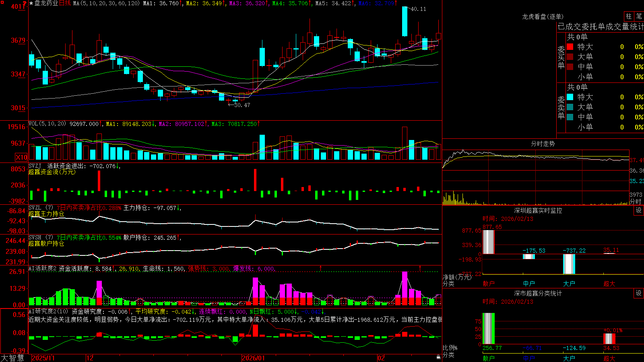
Task: Open the SVZJ indicator label
Action: coord(35,166)
